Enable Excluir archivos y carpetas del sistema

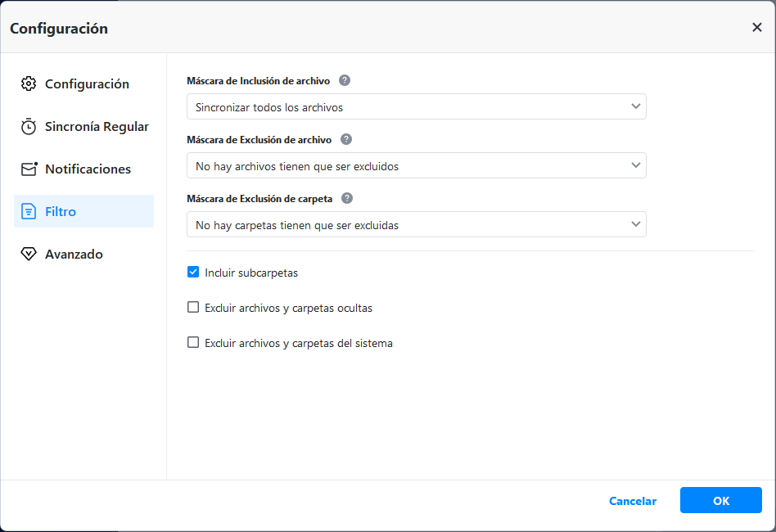(x=193, y=343)
